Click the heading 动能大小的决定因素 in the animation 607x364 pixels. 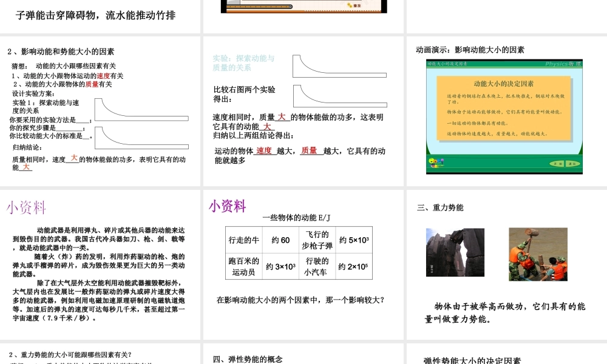pyautogui.click(x=504, y=84)
